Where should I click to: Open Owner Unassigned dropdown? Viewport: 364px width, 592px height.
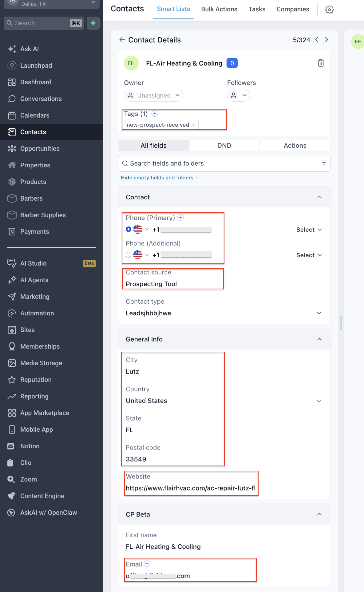pyautogui.click(x=153, y=95)
